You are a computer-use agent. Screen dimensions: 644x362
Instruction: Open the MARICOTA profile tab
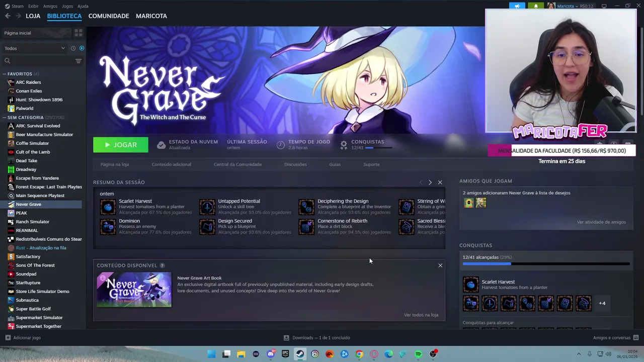(151, 16)
